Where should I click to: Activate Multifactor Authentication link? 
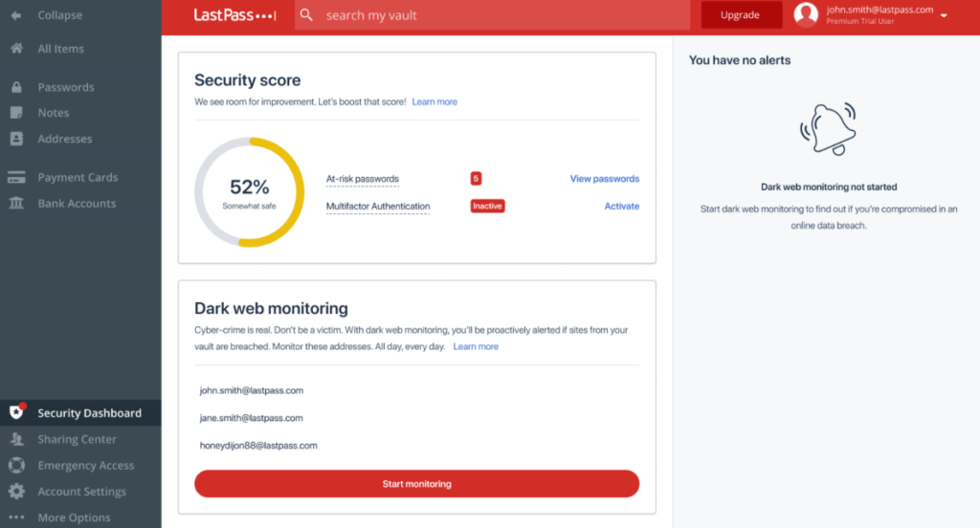click(621, 207)
